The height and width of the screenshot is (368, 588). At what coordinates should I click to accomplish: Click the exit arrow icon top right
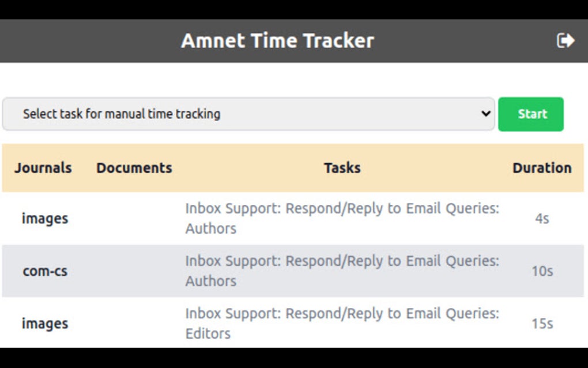pyautogui.click(x=566, y=40)
